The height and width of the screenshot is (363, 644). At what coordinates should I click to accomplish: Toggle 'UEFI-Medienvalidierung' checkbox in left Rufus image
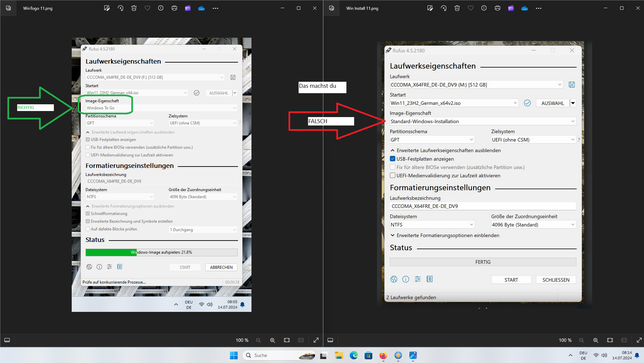pos(88,155)
